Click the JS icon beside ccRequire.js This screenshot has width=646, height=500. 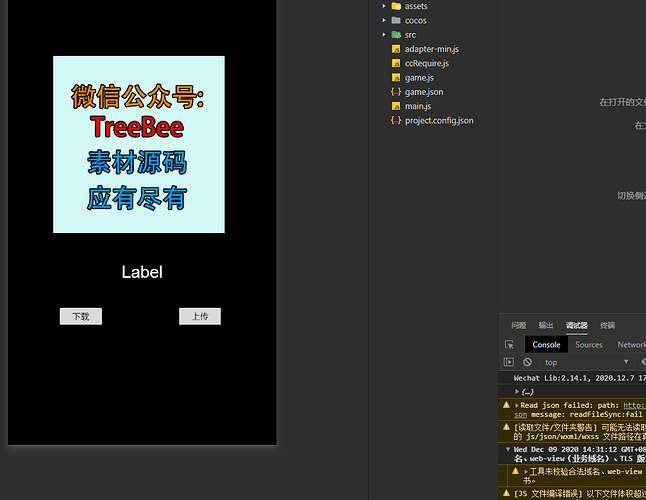pos(396,63)
